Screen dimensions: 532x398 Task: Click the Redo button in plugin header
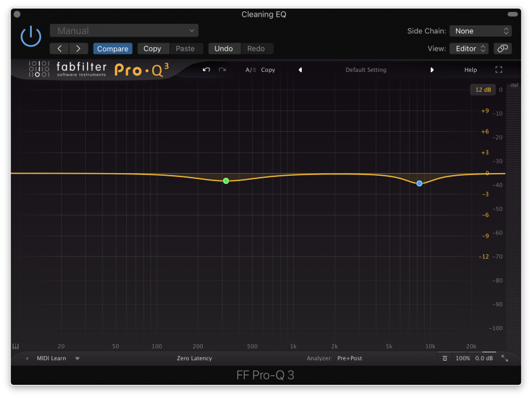pos(256,49)
